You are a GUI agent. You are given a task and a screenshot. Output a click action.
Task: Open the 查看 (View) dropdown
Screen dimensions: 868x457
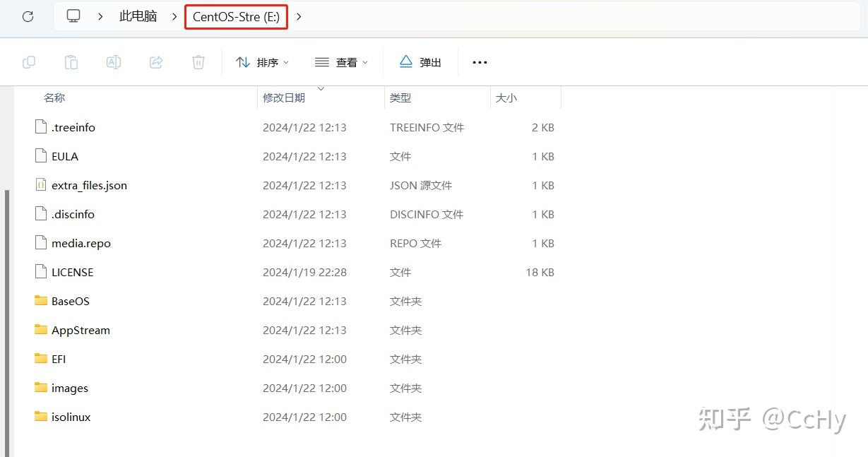tap(341, 62)
